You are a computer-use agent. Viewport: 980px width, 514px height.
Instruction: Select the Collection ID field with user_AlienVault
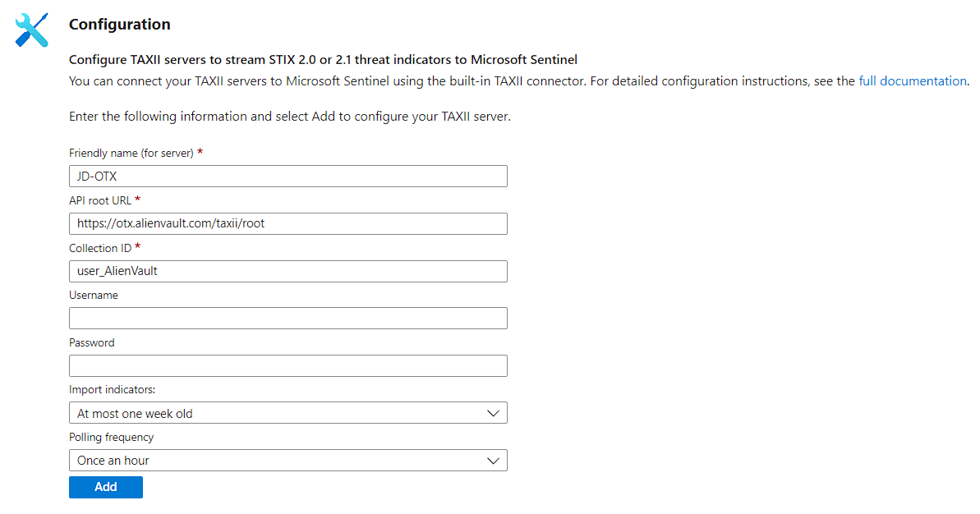tap(288, 271)
